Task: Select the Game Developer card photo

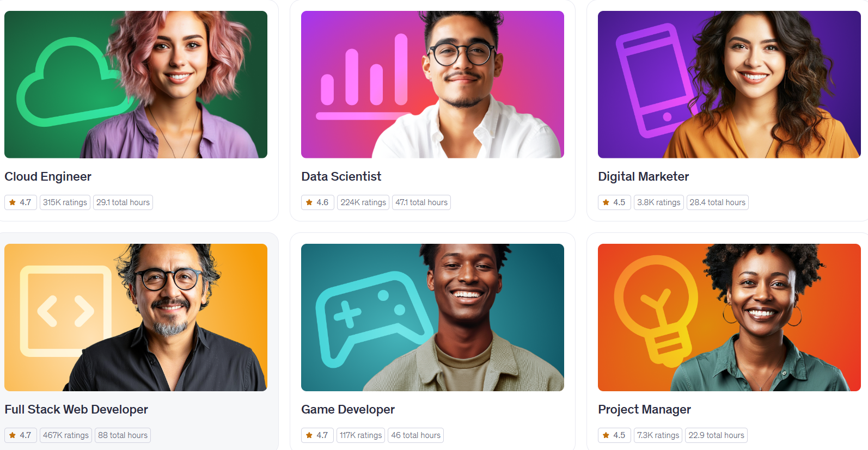Action: coord(432,317)
